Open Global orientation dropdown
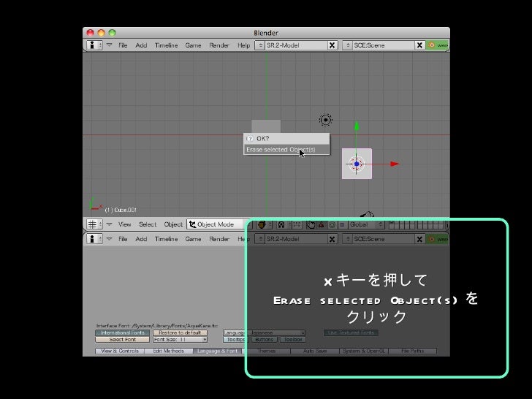 click(365, 224)
